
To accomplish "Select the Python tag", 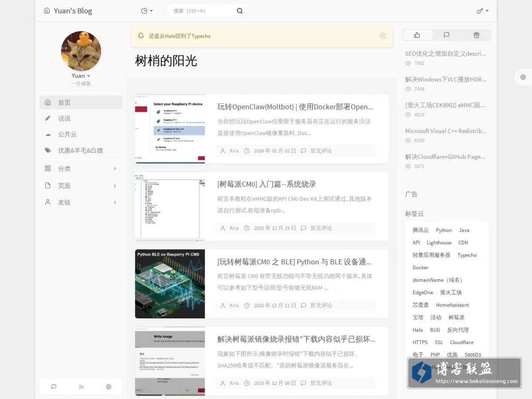I will 444,230.
